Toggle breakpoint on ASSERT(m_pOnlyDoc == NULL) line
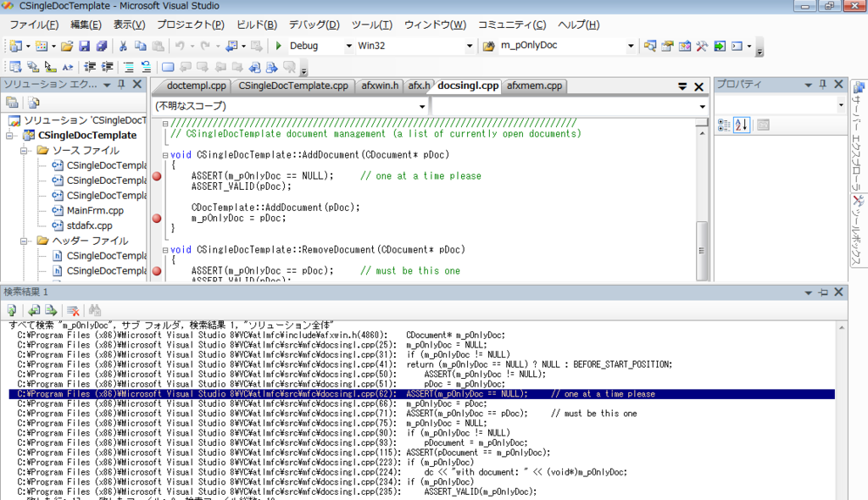This screenshot has height=500, width=868. click(157, 176)
